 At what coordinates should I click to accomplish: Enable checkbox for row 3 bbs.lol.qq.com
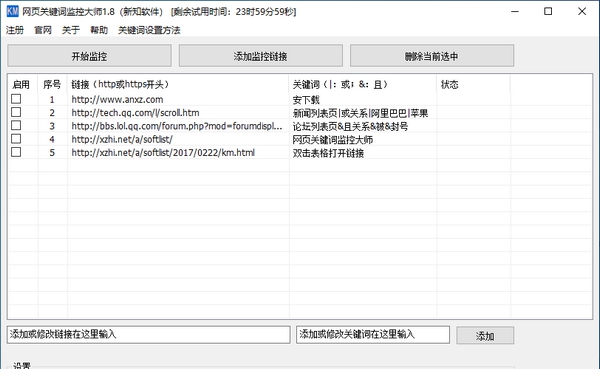click(x=16, y=126)
